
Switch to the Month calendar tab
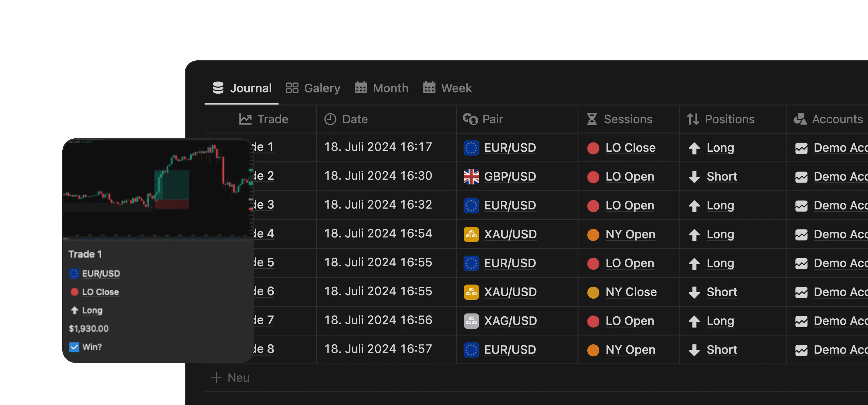pyautogui.click(x=381, y=88)
